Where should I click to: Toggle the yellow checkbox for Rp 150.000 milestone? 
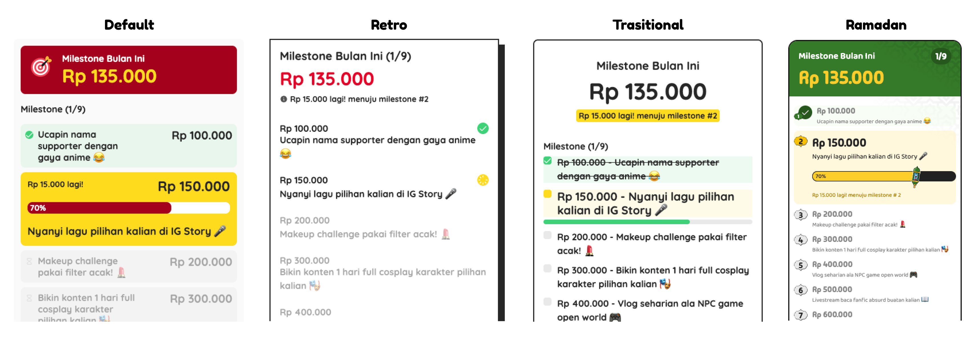click(547, 195)
